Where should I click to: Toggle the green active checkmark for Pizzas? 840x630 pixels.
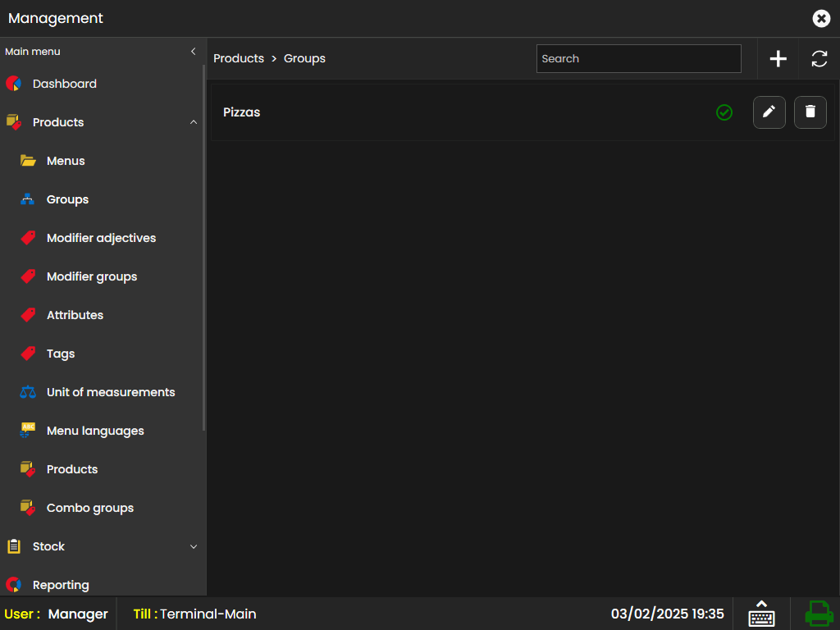click(x=724, y=112)
